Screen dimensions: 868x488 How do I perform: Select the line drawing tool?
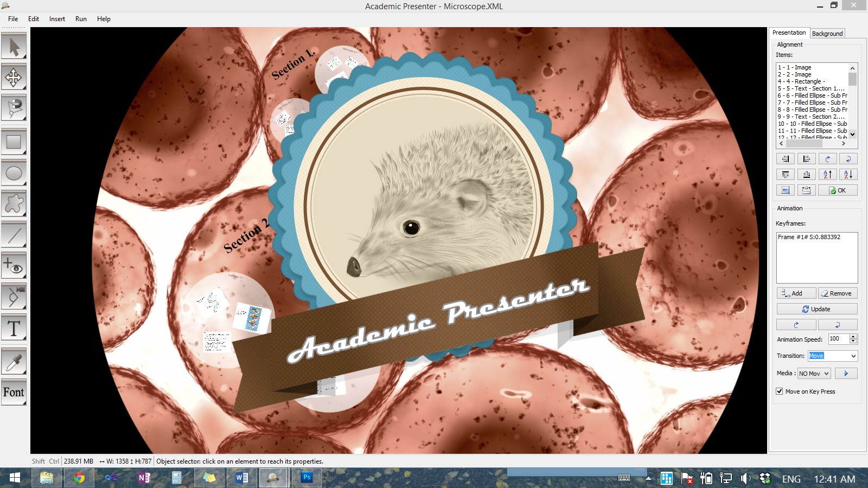click(x=14, y=236)
